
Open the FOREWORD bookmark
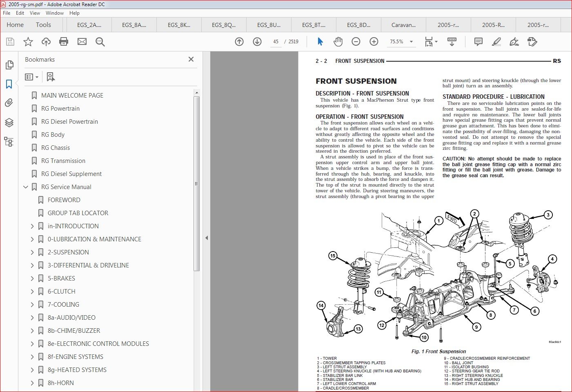(x=64, y=200)
